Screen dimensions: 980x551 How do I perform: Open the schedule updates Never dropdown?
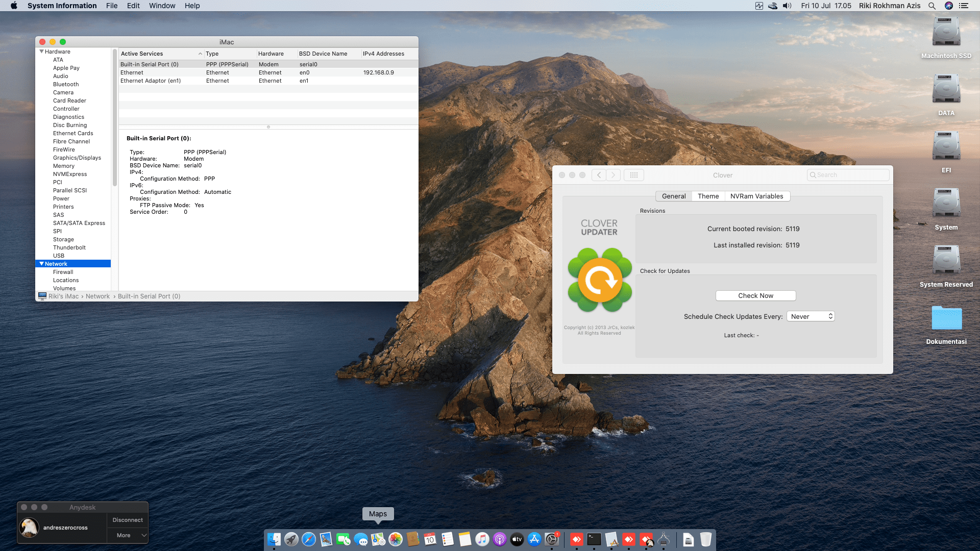(811, 316)
